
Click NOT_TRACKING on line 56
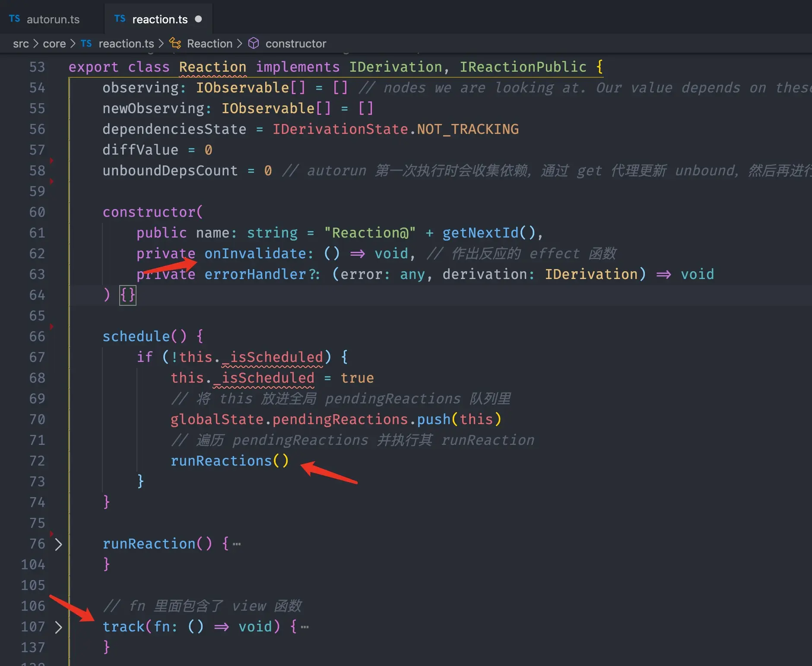tap(468, 130)
